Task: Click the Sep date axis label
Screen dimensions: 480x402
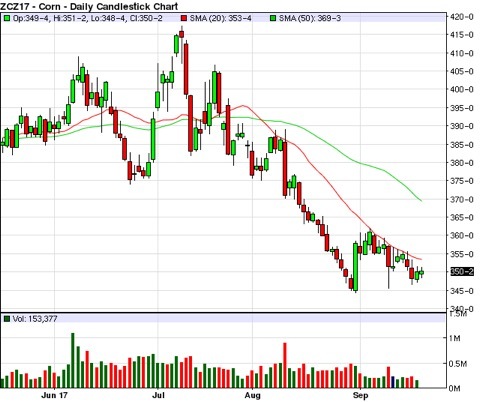Action: tap(360, 396)
